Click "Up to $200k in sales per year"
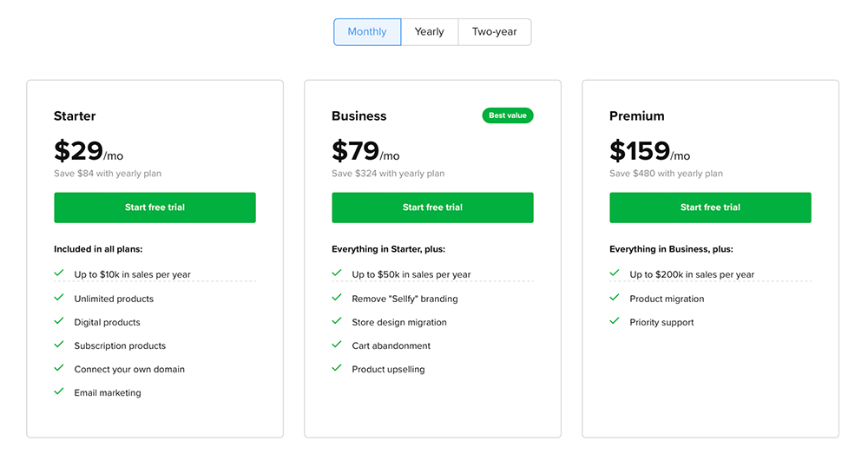 pos(692,274)
